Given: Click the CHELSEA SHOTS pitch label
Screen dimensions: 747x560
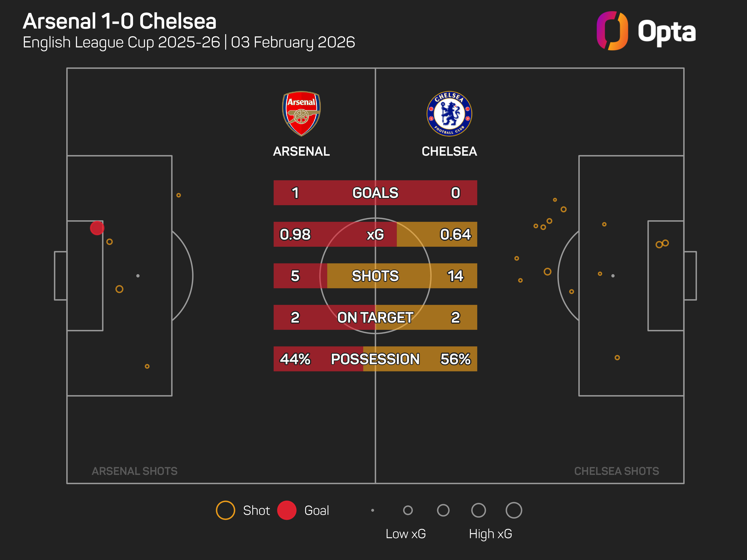Looking at the screenshot, I should click(x=616, y=471).
